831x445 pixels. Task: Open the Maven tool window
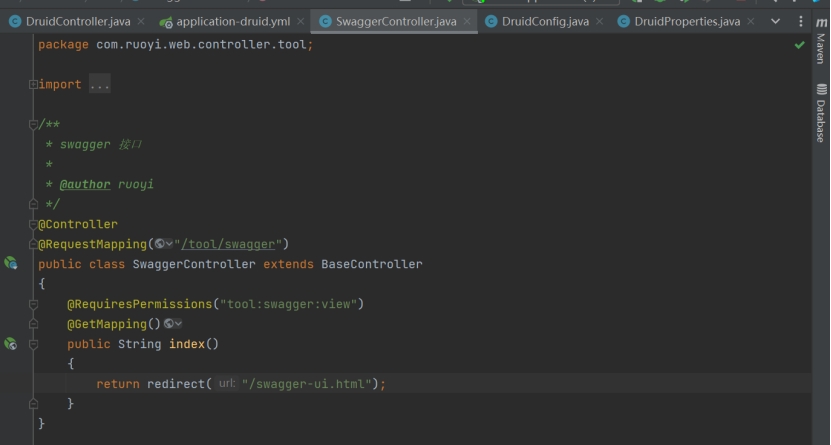click(x=820, y=48)
